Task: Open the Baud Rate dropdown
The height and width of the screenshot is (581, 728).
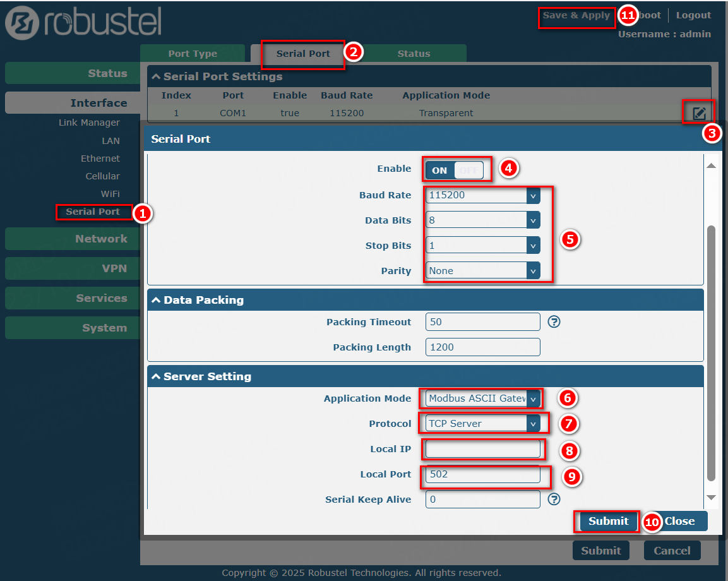Action: click(482, 195)
